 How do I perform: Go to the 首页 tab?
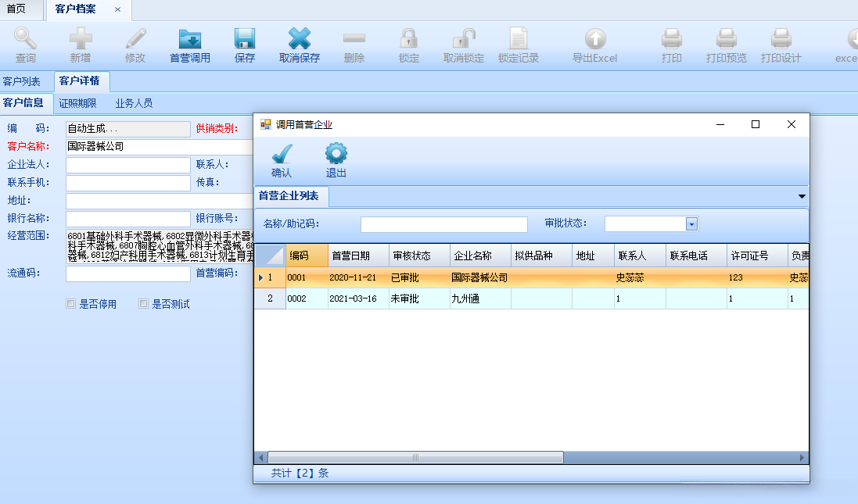pos(16,9)
